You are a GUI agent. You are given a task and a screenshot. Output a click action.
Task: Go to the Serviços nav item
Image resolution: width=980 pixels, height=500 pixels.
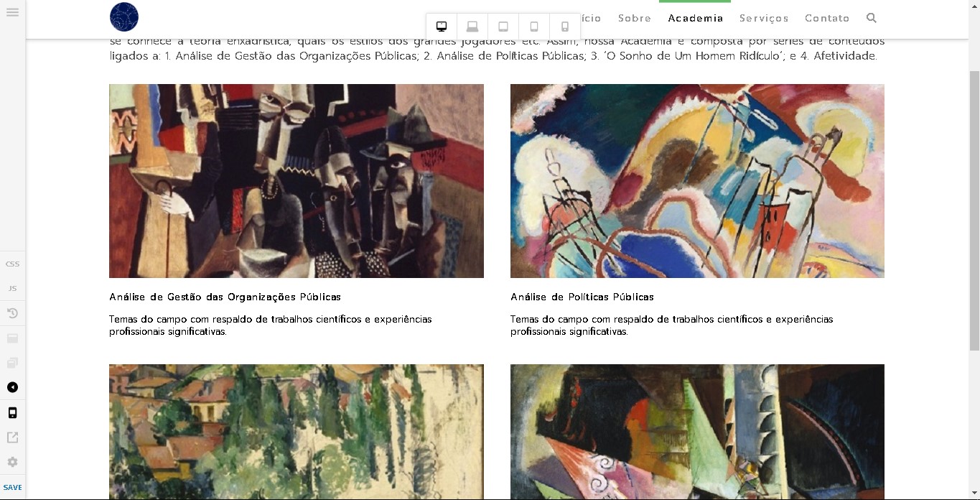tap(764, 18)
